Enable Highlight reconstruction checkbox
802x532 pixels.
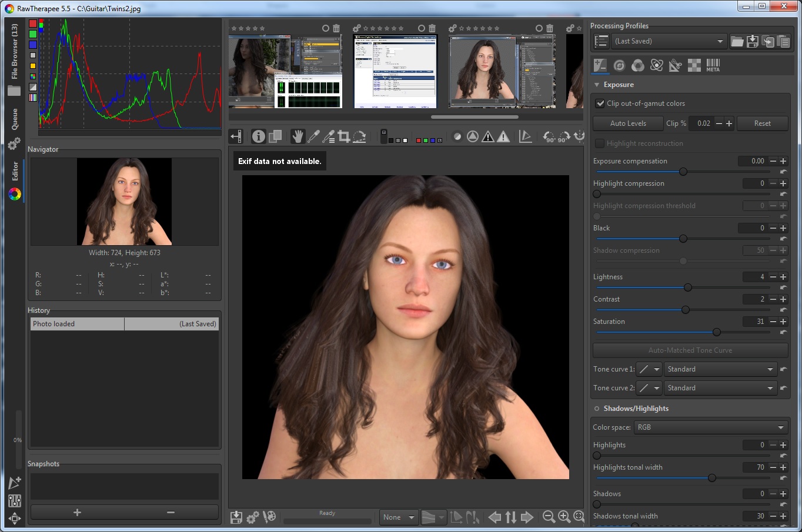tap(600, 143)
